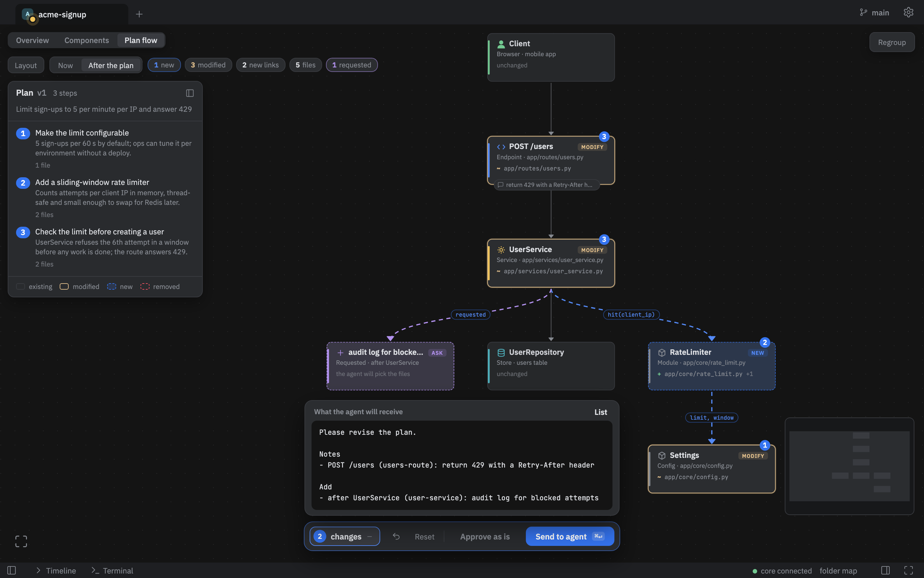Select the After the plan view
The width and height of the screenshot is (924, 578).
(111, 66)
